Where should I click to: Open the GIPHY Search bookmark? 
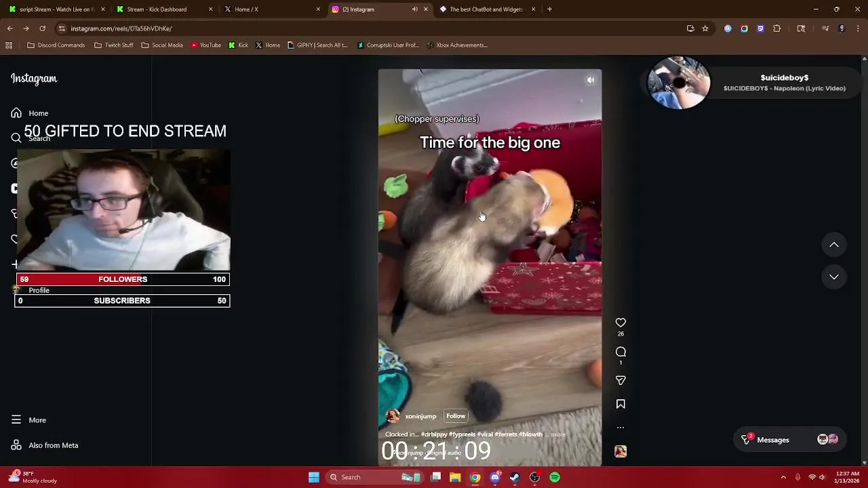click(x=317, y=45)
